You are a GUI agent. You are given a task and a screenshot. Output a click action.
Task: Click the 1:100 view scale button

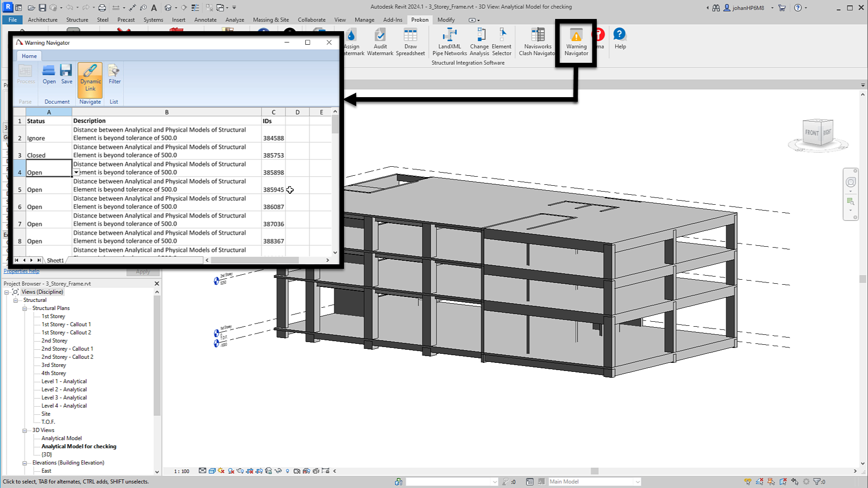[x=182, y=471]
